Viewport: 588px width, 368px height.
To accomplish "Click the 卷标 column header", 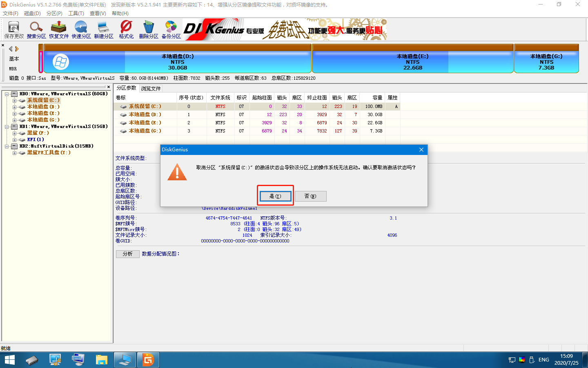I will tap(145, 98).
